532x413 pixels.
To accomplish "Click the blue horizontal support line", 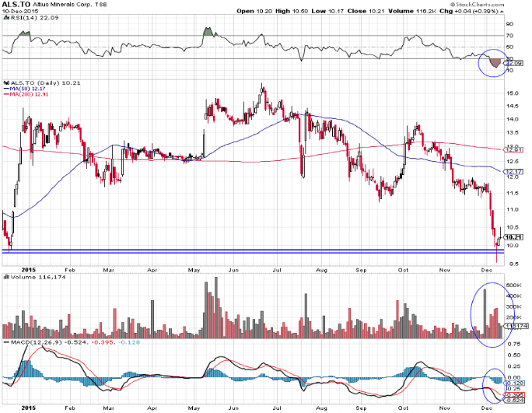I will click(233, 250).
